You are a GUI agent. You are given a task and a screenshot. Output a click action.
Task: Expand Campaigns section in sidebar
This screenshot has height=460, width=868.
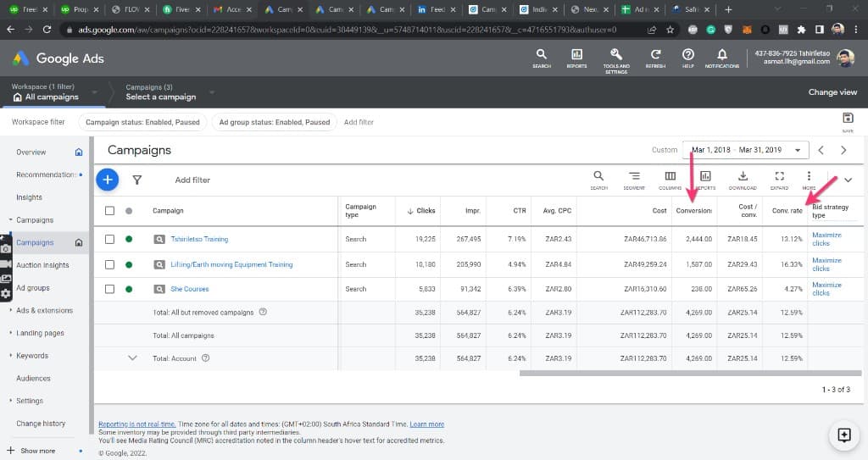coord(10,219)
